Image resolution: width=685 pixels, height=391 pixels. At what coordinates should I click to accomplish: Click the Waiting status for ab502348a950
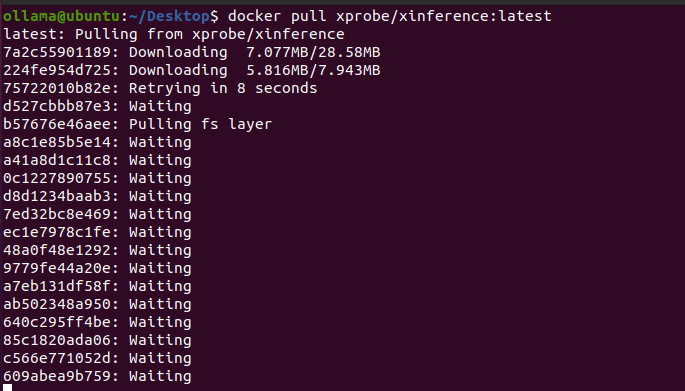(160, 304)
